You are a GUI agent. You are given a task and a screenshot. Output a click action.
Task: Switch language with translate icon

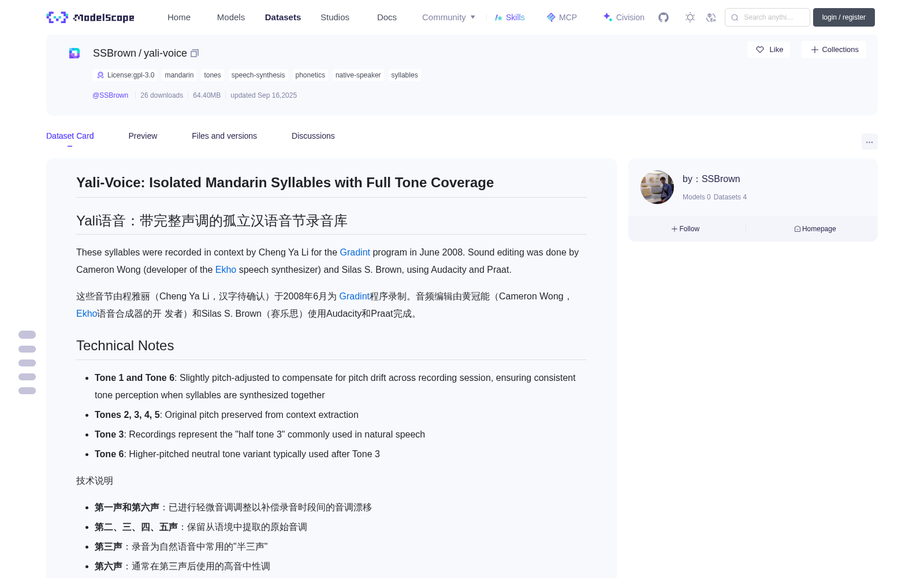711,17
